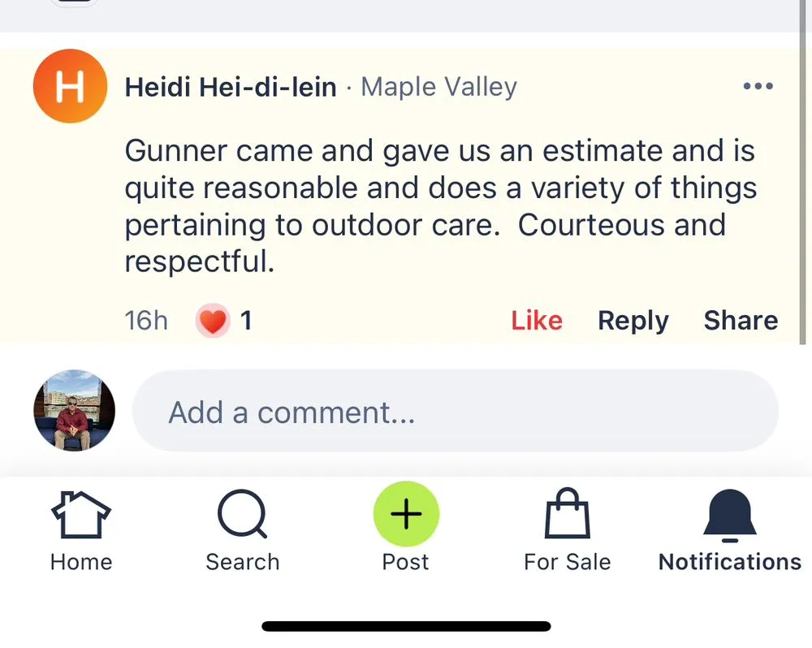Viewport: 812px width, 648px height.
Task: Tap the 16h comment timestamp
Action: click(x=146, y=321)
